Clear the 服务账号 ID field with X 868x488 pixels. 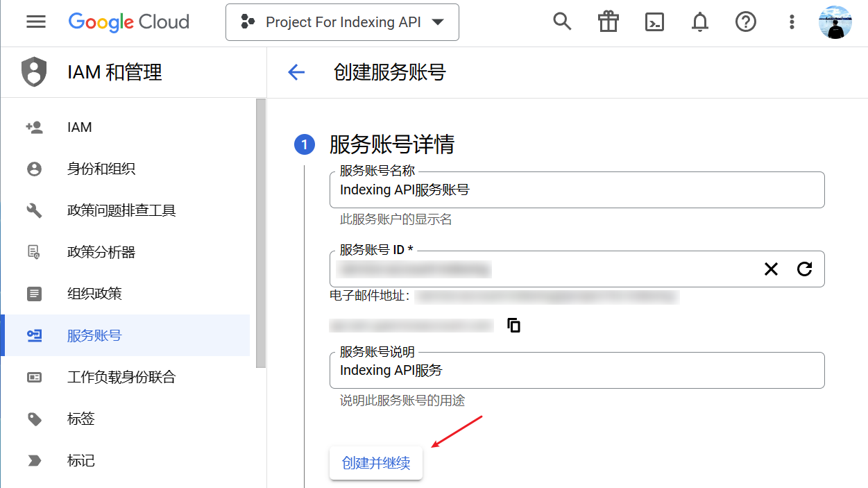(x=771, y=269)
